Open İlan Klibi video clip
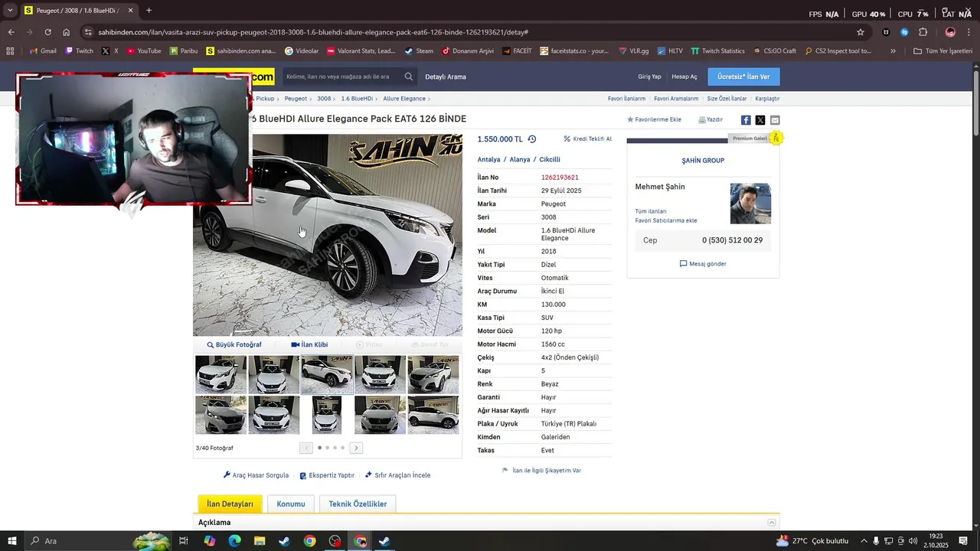The width and height of the screenshot is (980, 551). tap(309, 344)
